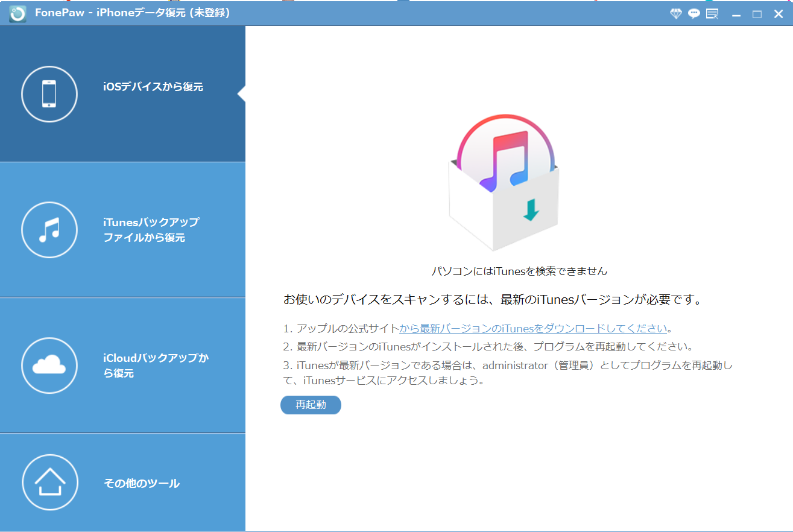Click the house icon for other tools
This screenshot has height=532, width=793.
[49, 483]
